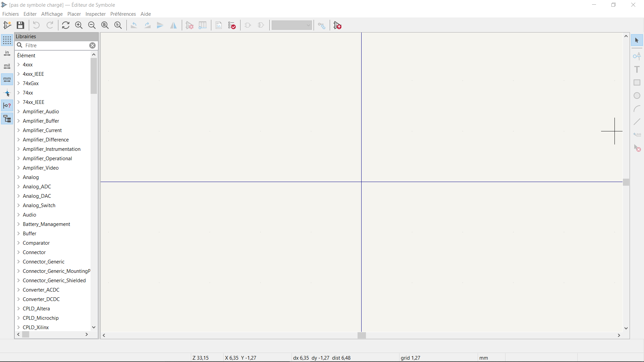The height and width of the screenshot is (362, 644).
Task: Click the Zoom In magnifier icon
Action: click(79, 25)
